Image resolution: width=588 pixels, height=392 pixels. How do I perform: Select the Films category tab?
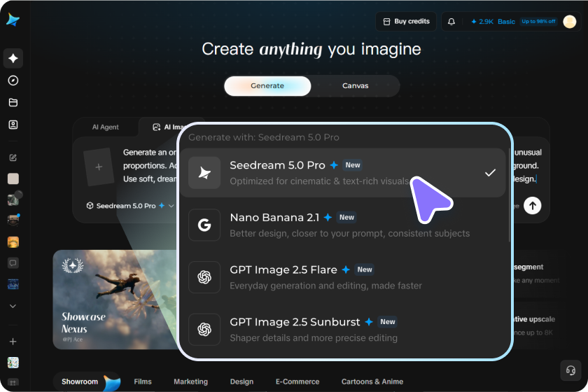[x=143, y=381]
